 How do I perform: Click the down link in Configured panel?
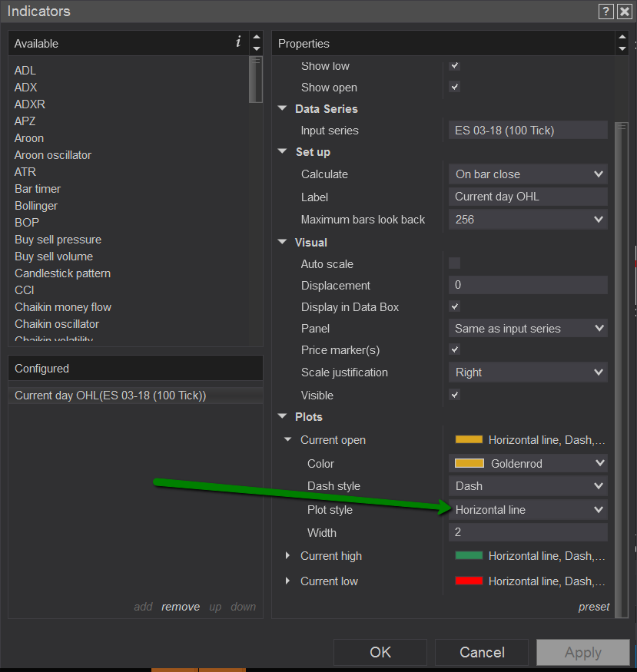[x=243, y=607]
